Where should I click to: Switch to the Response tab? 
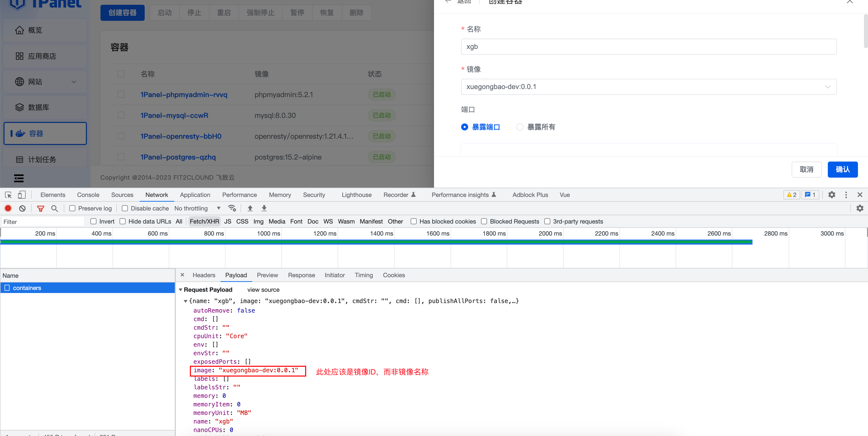[302, 275]
